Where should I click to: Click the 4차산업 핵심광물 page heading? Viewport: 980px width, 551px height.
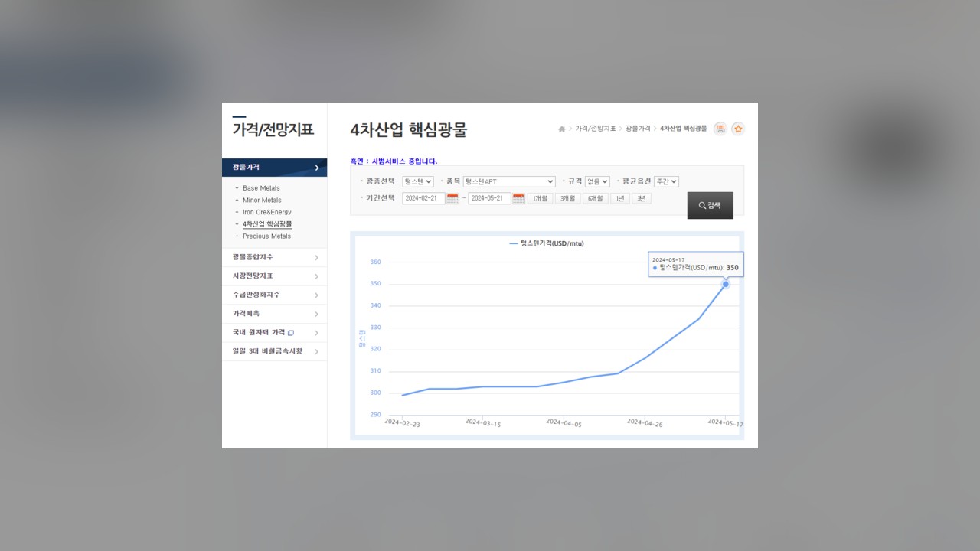[x=408, y=130]
